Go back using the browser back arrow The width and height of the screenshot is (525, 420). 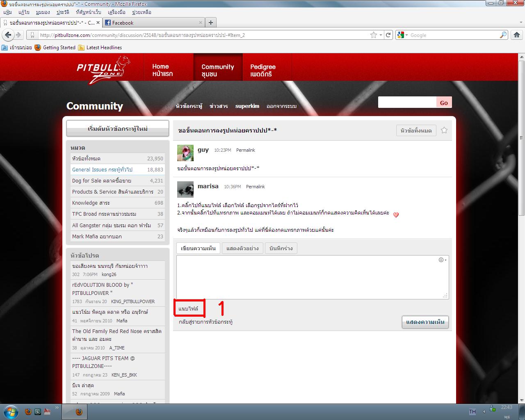8,35
